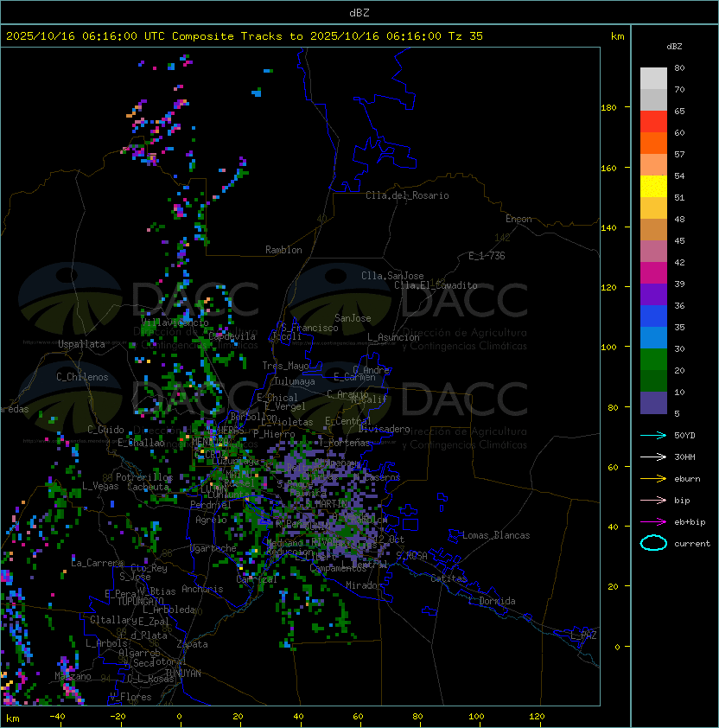Screen dimensions: 719x728
Task: Click the 'Encon' map label
Action: 519,219
